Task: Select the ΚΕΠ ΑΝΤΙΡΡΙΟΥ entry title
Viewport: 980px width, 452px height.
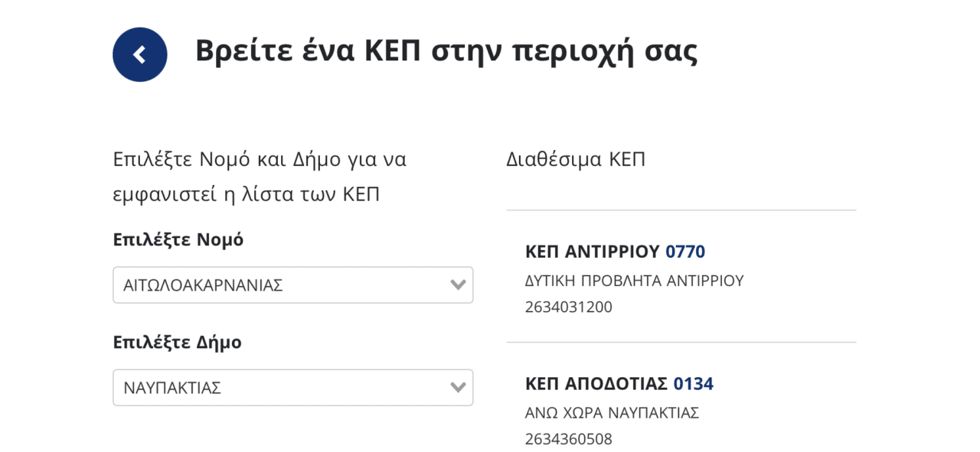Action: pos(592,252)
